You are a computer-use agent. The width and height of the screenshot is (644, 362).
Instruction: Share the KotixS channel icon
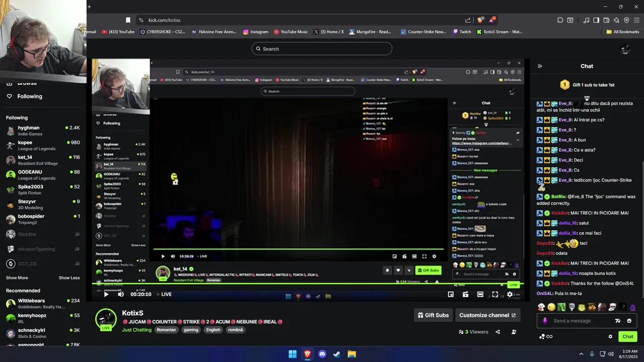point(498,332)
